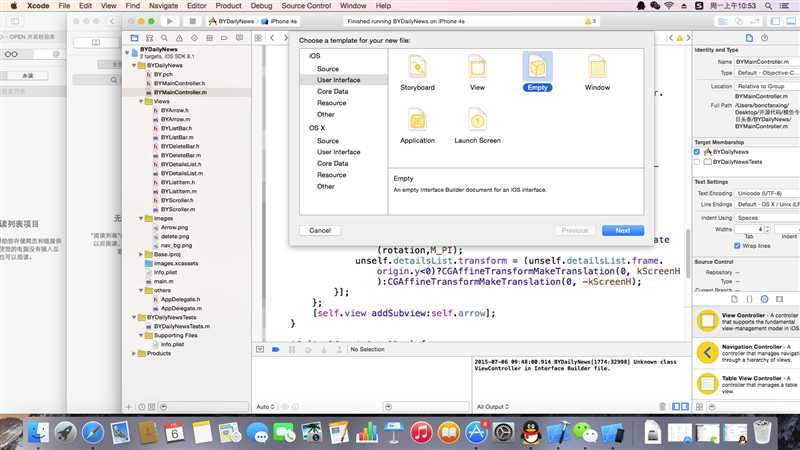Screen dimensions: 800x450
Task: Select Navigation Controller in Object library
Action: 746,353
